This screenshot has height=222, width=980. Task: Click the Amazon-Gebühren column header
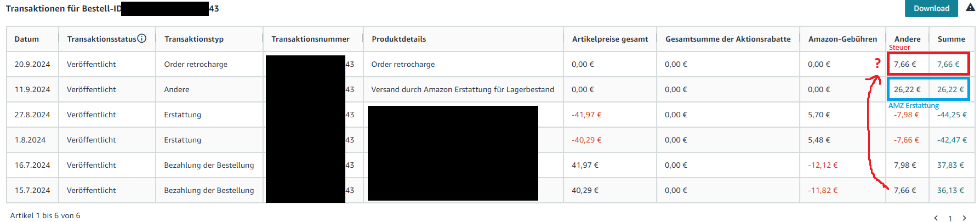[x=842, y=39]
